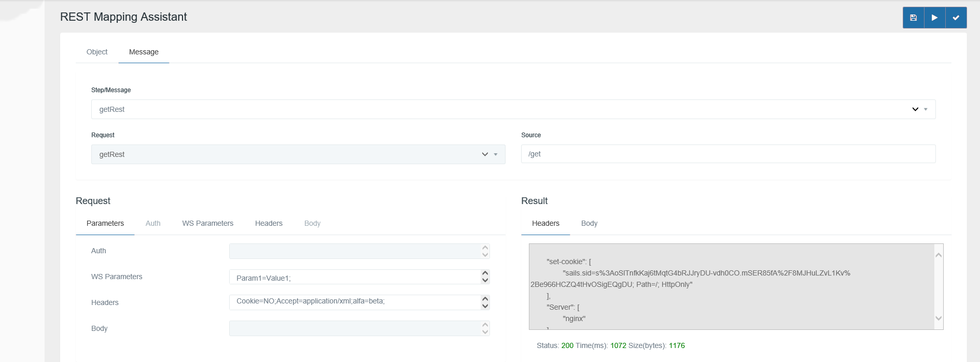Image resolution: width=980 pixels, height=362 pixels.
Task: Click the checkmark confirm icon button
Action: point(956,18)
